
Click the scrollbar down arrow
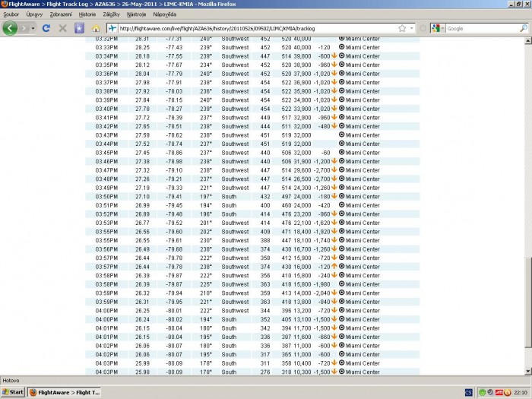click(x=528, y=371)
